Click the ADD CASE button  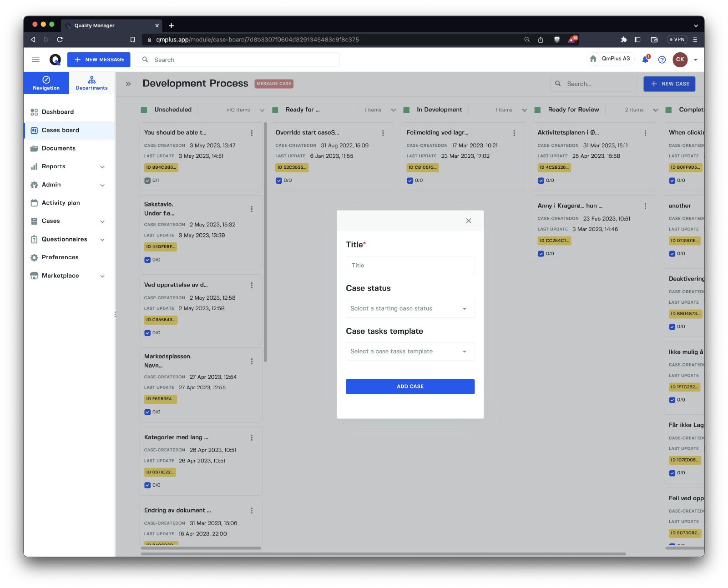click(410, 387)
